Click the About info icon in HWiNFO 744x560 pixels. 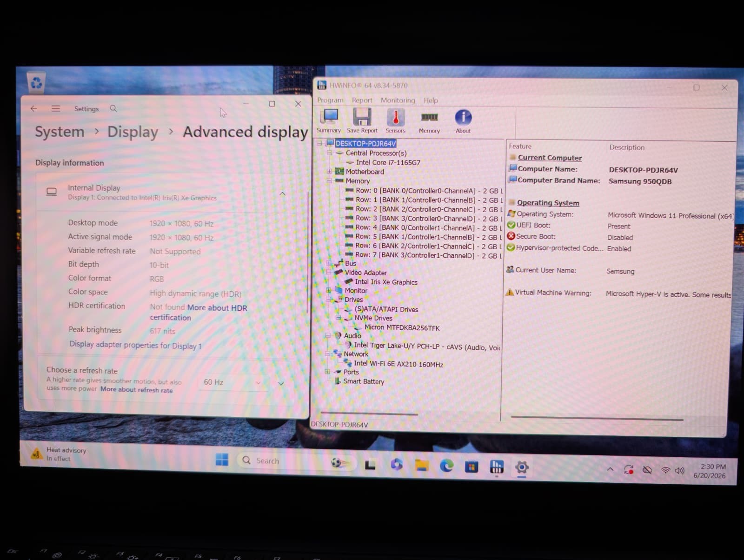coord(463,122)
